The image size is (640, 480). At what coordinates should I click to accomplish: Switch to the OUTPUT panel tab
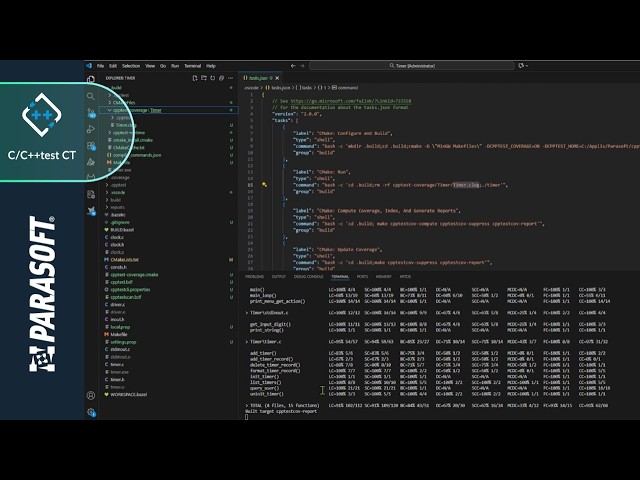[279, 277]
